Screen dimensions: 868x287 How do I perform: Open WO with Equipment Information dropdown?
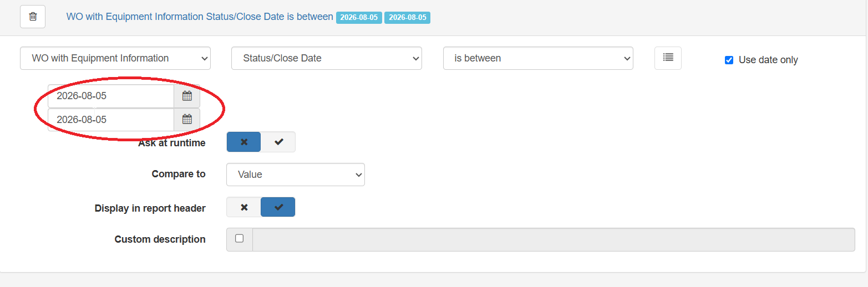pyautogui.click(x=115, y=58)
